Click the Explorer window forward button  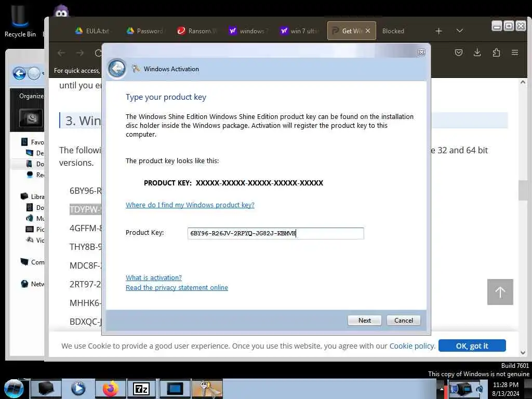coord(34,73)
